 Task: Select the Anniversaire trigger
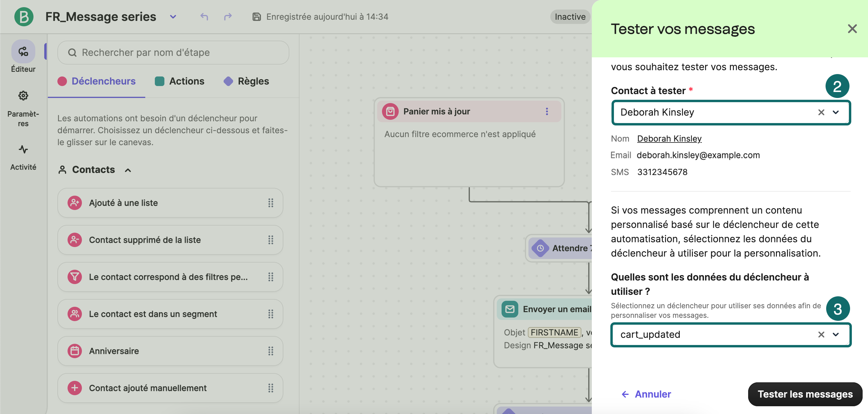click(170, 351)
